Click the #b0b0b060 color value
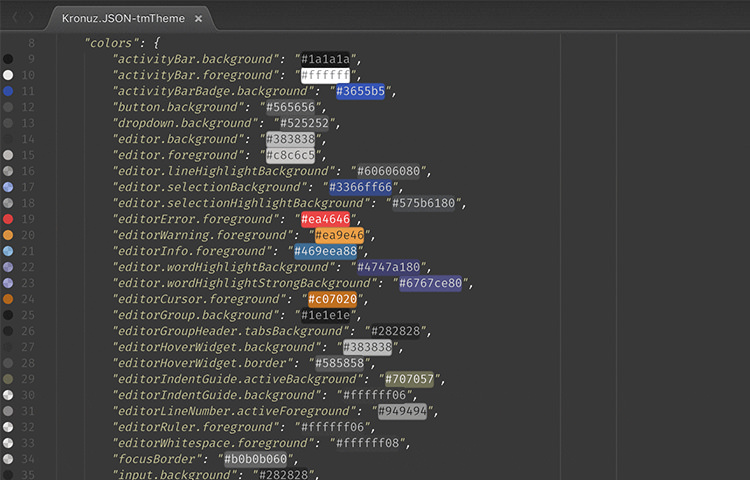 coord(255,459)
